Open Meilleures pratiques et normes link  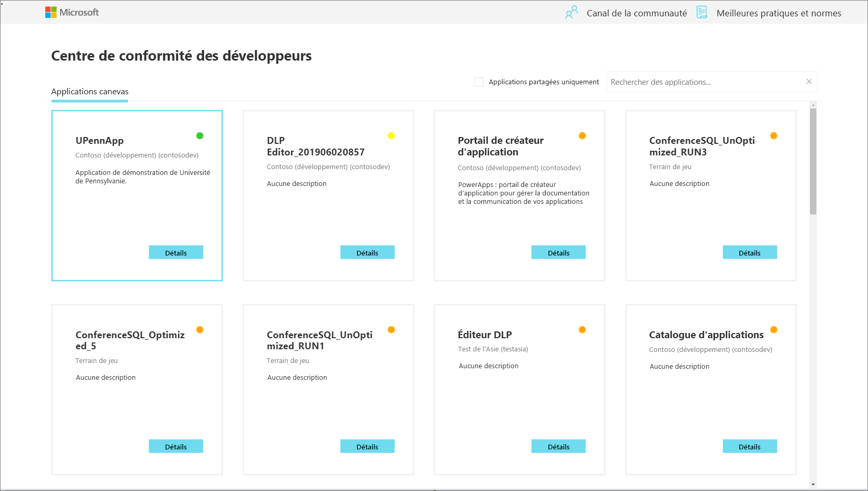tap(779, 13)
